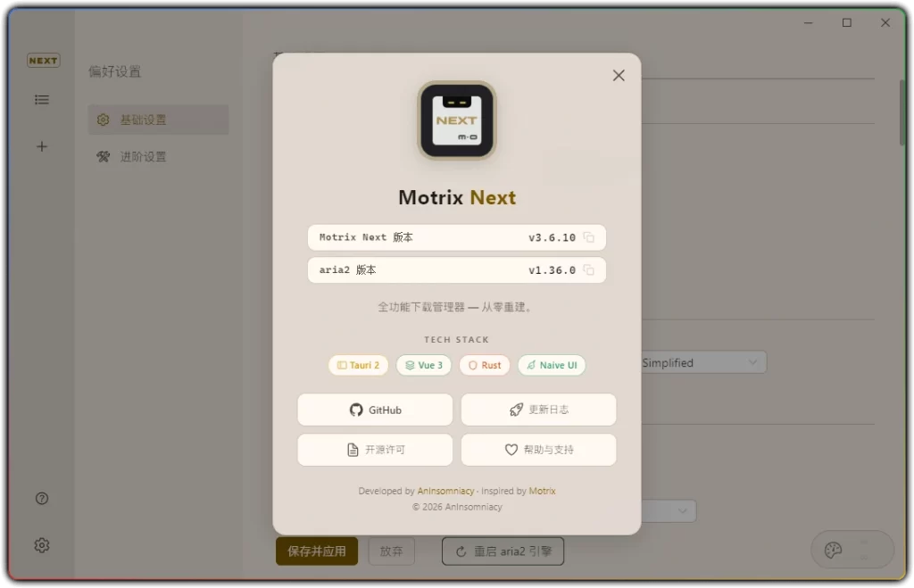The image size is (914, 588).
Task: Click the 保存并应用 button
Action: click(316, 551)
